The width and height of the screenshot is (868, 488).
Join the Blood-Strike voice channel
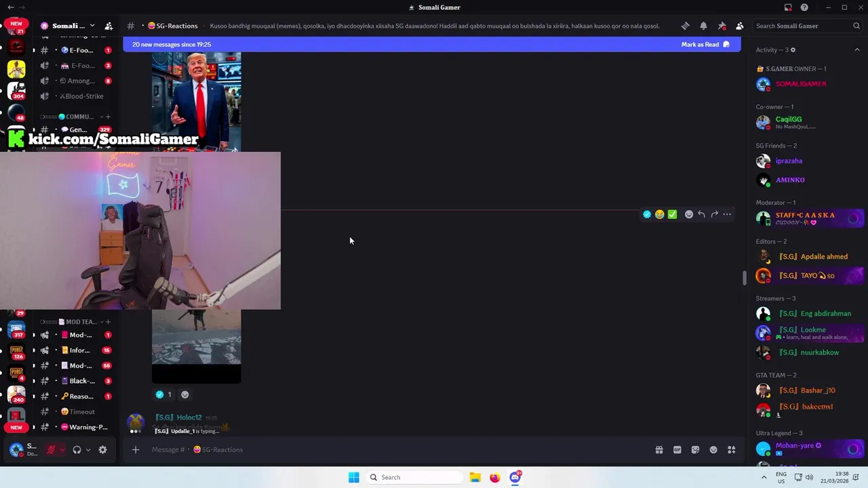76,96
